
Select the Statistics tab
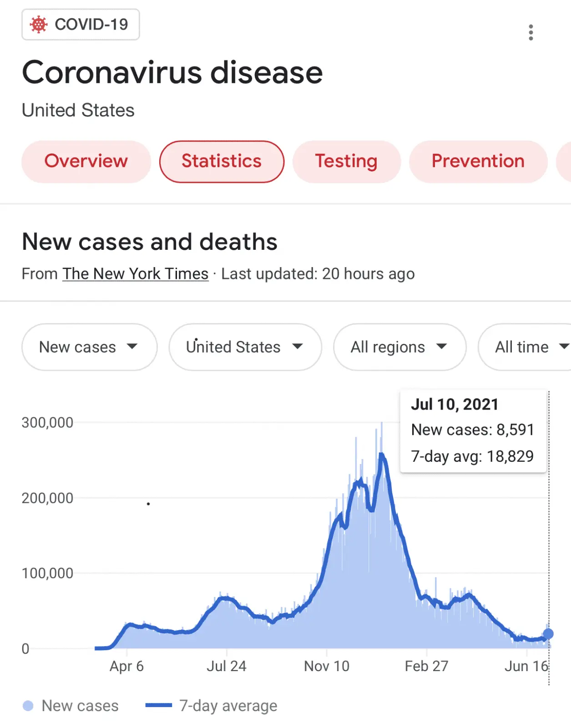coord(222,162)
